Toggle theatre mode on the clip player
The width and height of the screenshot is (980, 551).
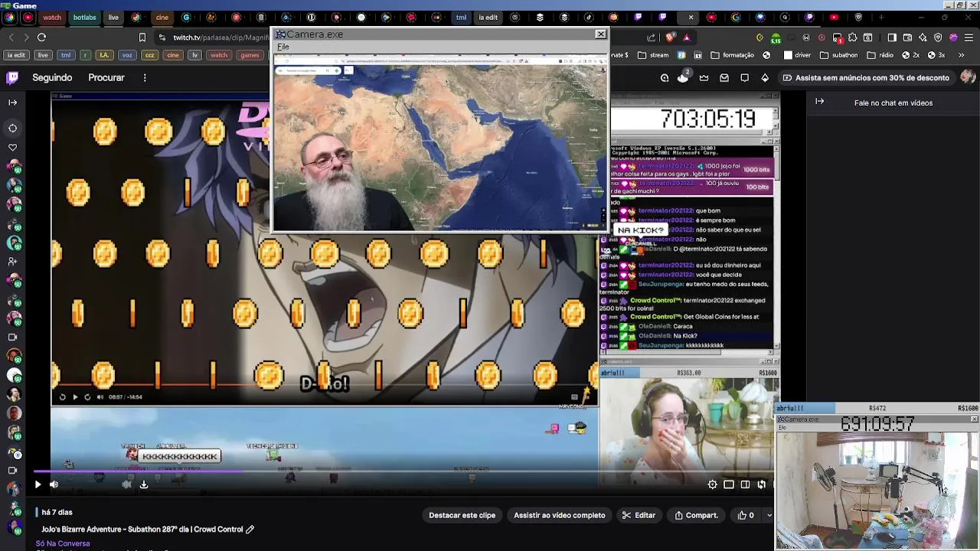pyautogui.click(x=745, y=484)
